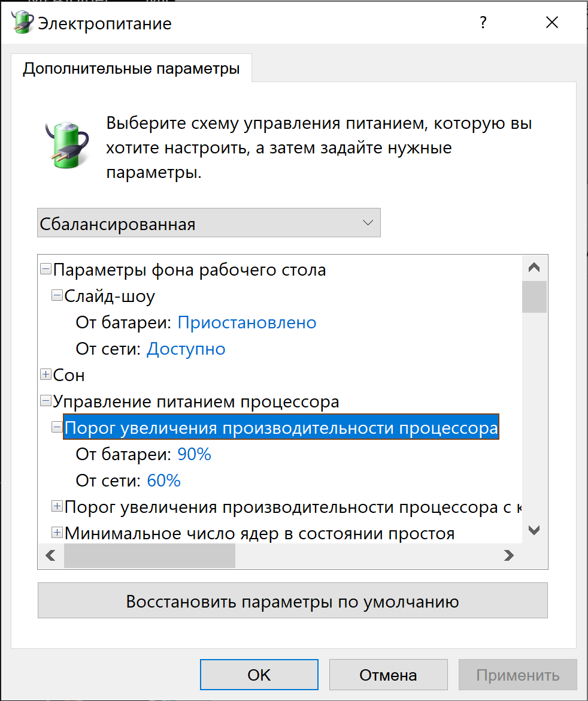Collapse Параметры фона рабочего стола node
The width and height of the screenshot is (588, 701).
pyautogui.click(x=46, y=269)
